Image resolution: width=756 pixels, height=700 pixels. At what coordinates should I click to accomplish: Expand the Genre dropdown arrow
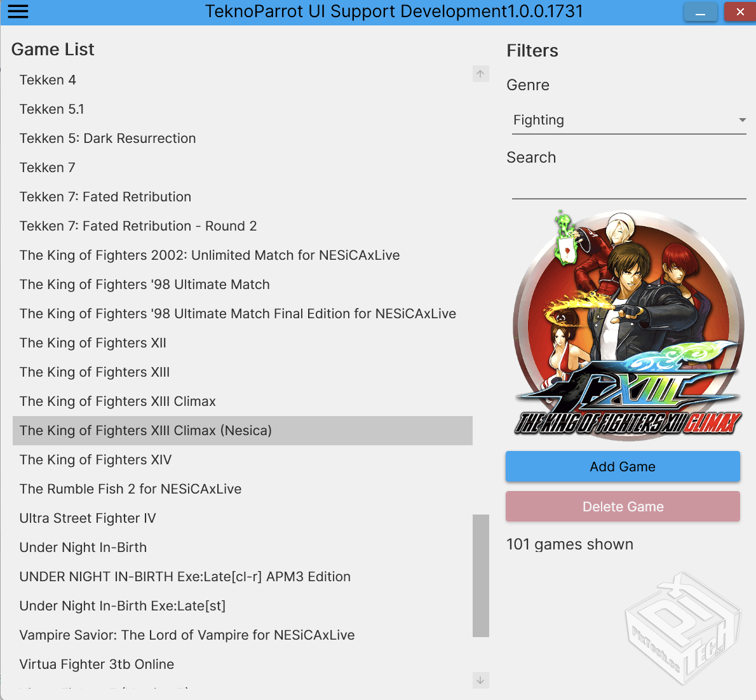pyautogui.click(x=742, y=120)
